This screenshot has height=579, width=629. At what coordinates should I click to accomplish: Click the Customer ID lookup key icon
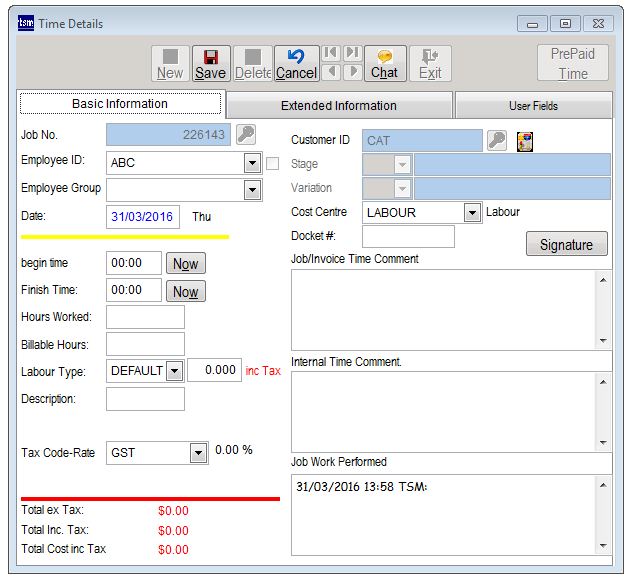pyautogui.click(x=497, y=141)
